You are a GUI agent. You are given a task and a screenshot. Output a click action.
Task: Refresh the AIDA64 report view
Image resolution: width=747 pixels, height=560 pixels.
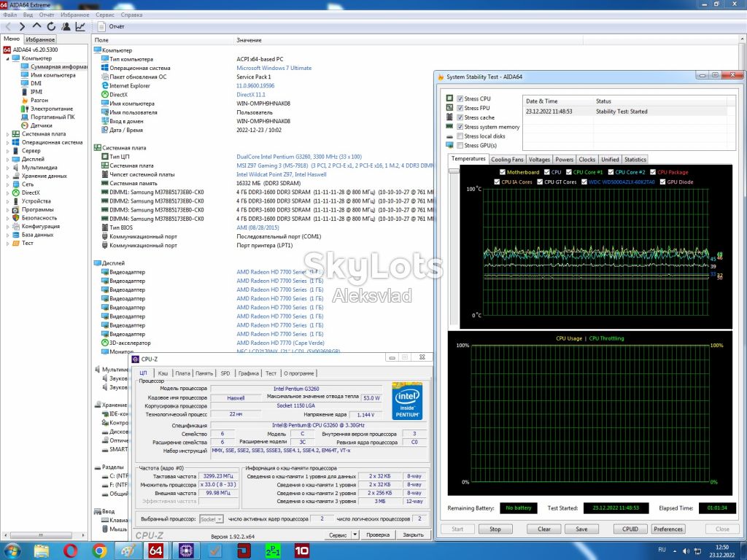coord(51,27)
